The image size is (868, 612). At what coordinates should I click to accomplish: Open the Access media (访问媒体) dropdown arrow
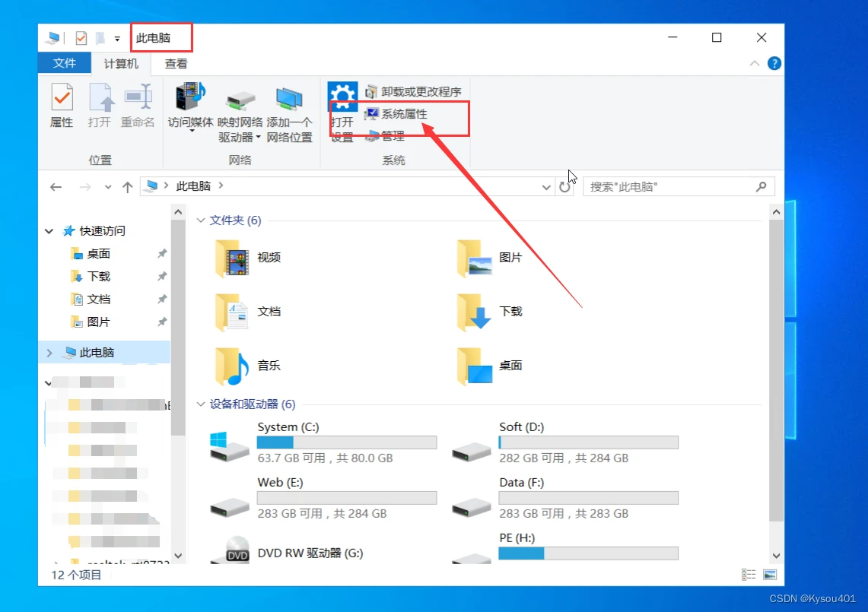point(192,131)
